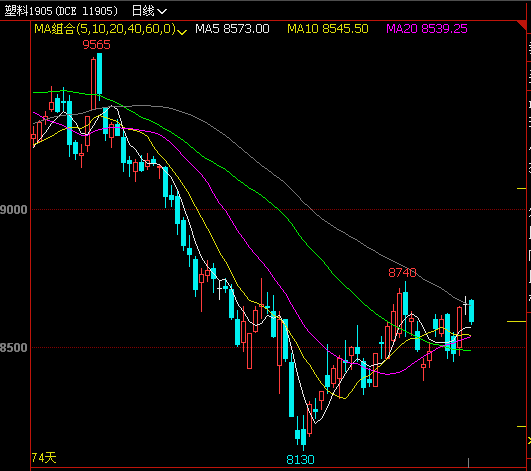Image resolution: width=531 pixels, height=471 pixels.
Task: Click the 74天 day count label
Action: tap(43, 458)
